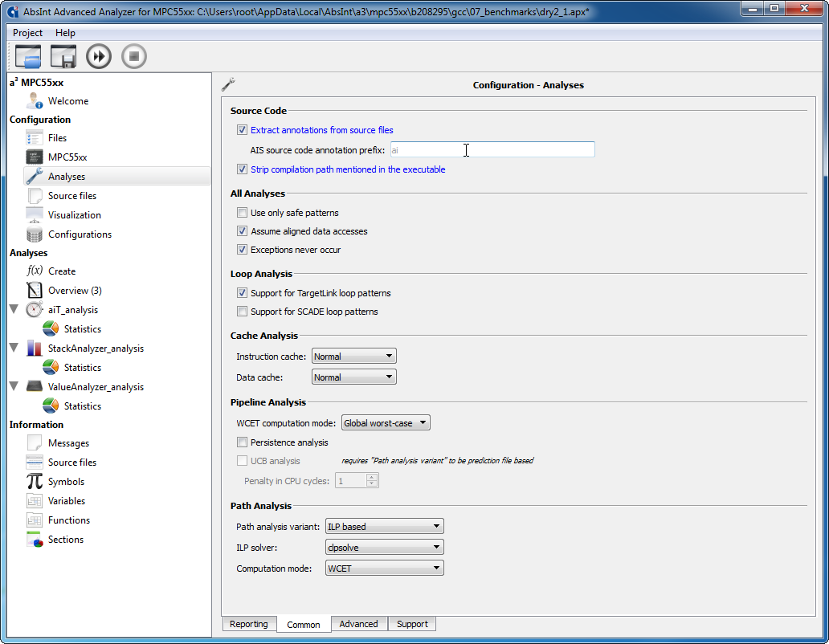
Task: Open WCET computation mode dropdown
Action: point(386,422)
